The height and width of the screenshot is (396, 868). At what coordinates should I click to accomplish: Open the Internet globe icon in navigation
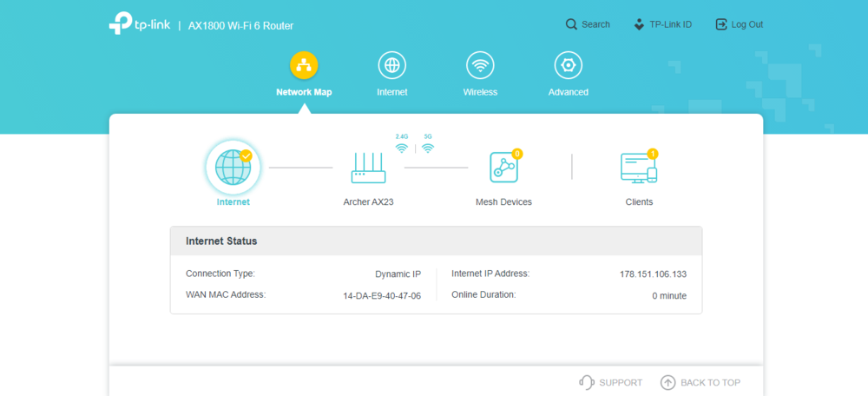pos(392,65)
